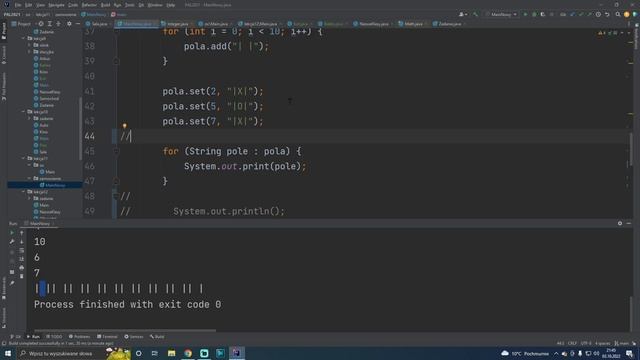This screenshot has width=640, height=360.
Task: Click the Git rollback arrow icon
Action: coord(607,14)
